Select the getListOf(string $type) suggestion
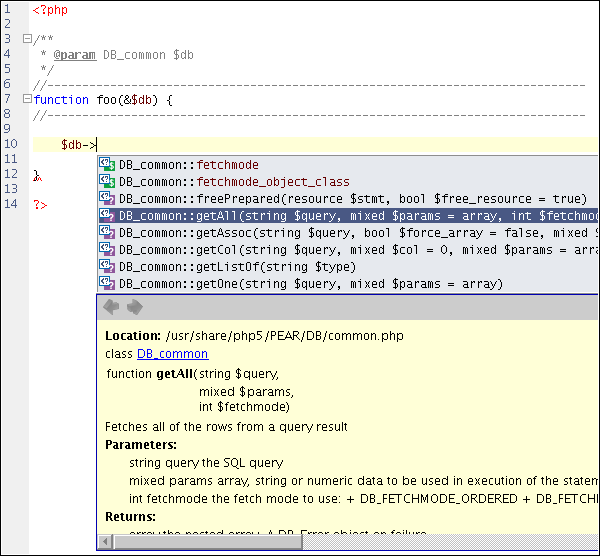 347,266
